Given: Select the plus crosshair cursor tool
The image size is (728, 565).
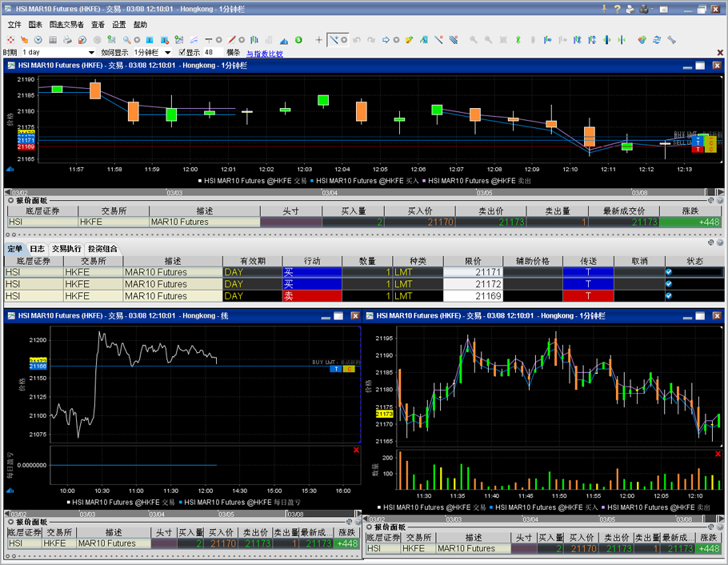Looking at the screenshot, I should click(x=319, y=40).
